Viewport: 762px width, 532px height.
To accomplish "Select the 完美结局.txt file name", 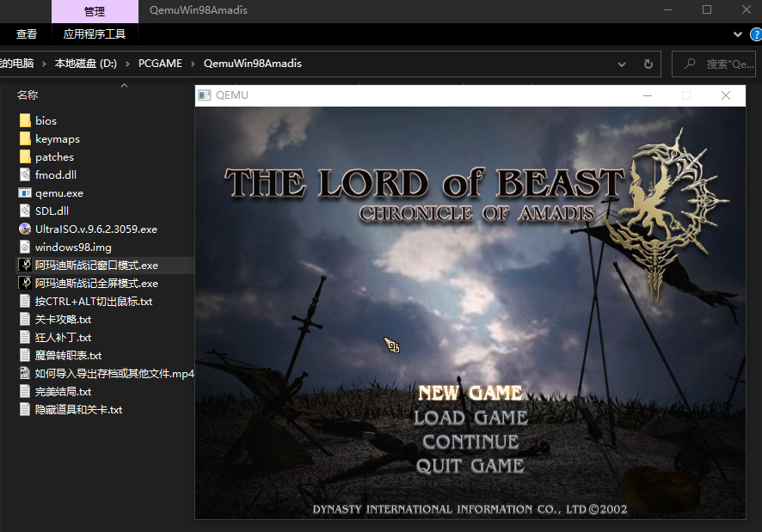I will pos(63,391).
